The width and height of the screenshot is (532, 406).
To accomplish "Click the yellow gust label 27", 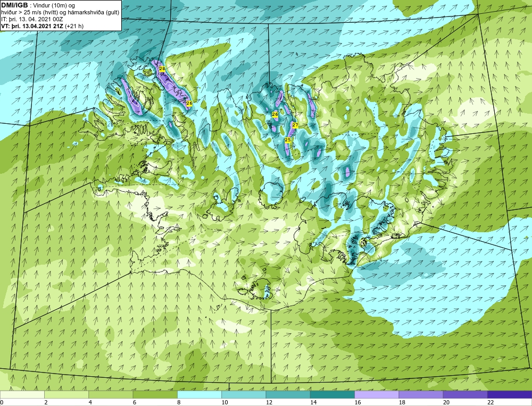I will [295, 125].
